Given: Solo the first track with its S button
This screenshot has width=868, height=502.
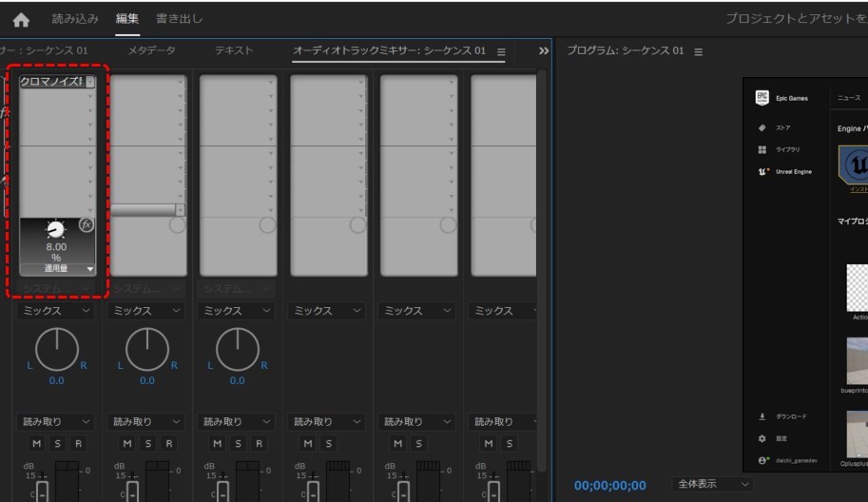Looking at the screenshot, I should [x=58, y=443].
